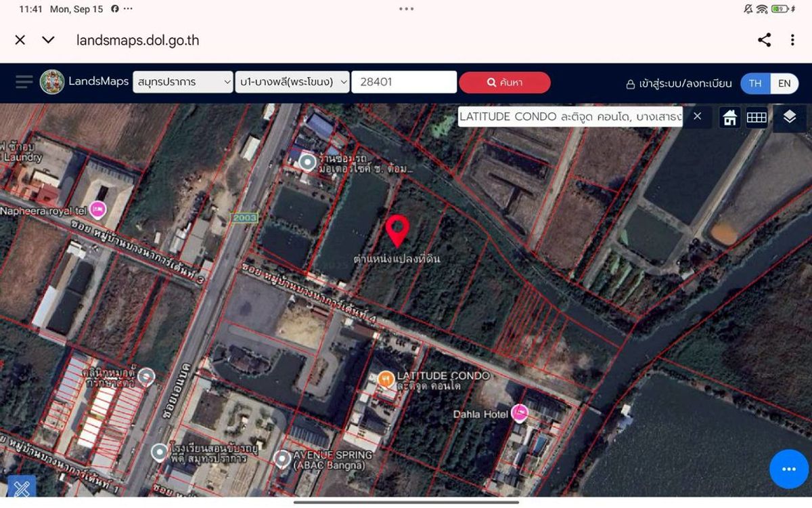Open the top center three-dot handle

coord(406,9)
